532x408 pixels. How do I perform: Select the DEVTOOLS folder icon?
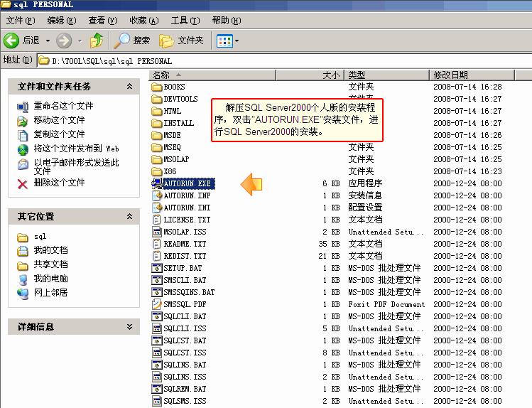coord(157,99)
